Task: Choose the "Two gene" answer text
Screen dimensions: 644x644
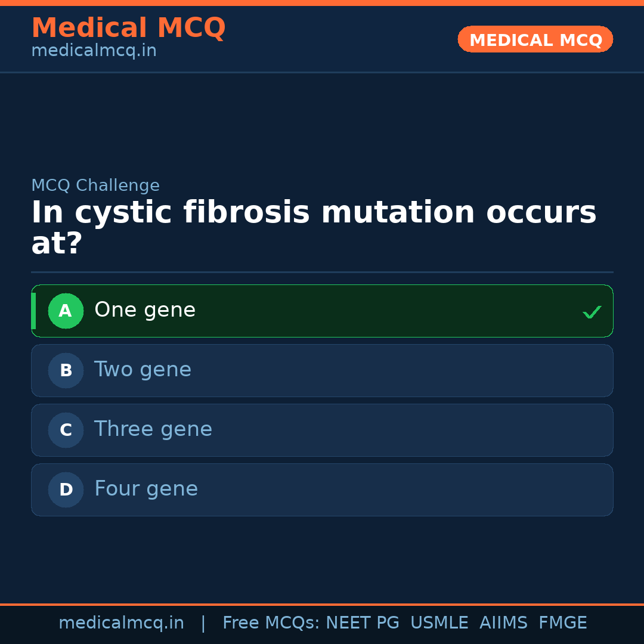Action: click(x=143, y=370)
